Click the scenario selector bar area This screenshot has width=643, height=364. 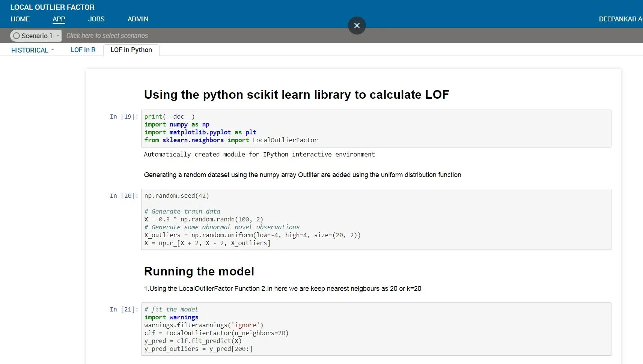225,35
